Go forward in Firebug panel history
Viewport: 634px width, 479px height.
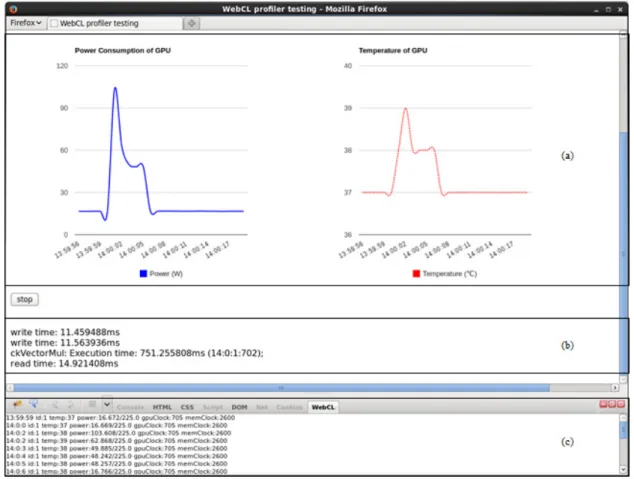[x=70, y=405]
